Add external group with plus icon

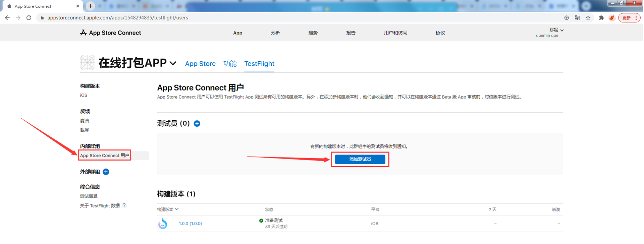106,172
